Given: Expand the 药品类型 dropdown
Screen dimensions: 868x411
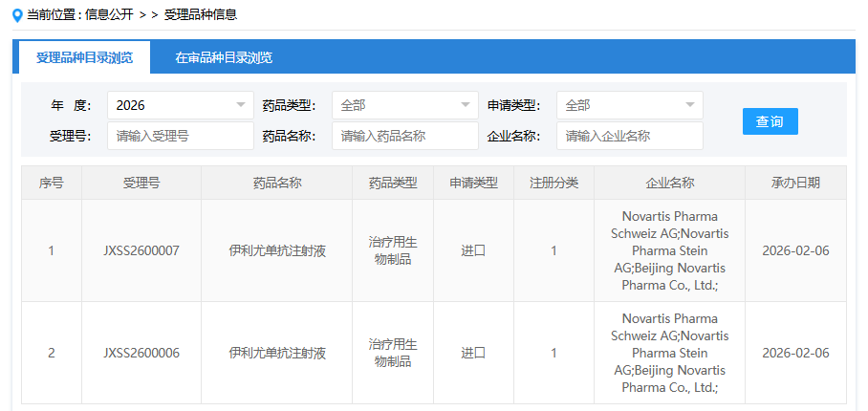Looking at the screenshot, I should coord(404,105).
